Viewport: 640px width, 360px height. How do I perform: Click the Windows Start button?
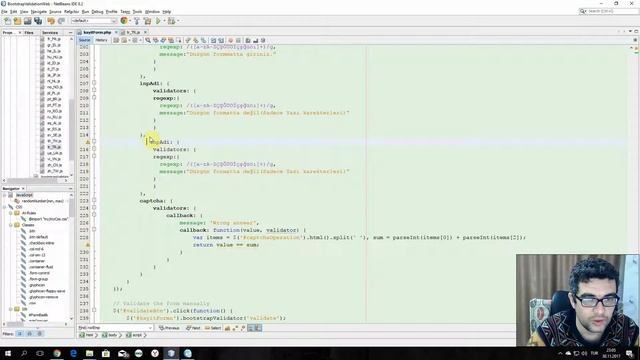pyautogui.click(x=8, y=353)
